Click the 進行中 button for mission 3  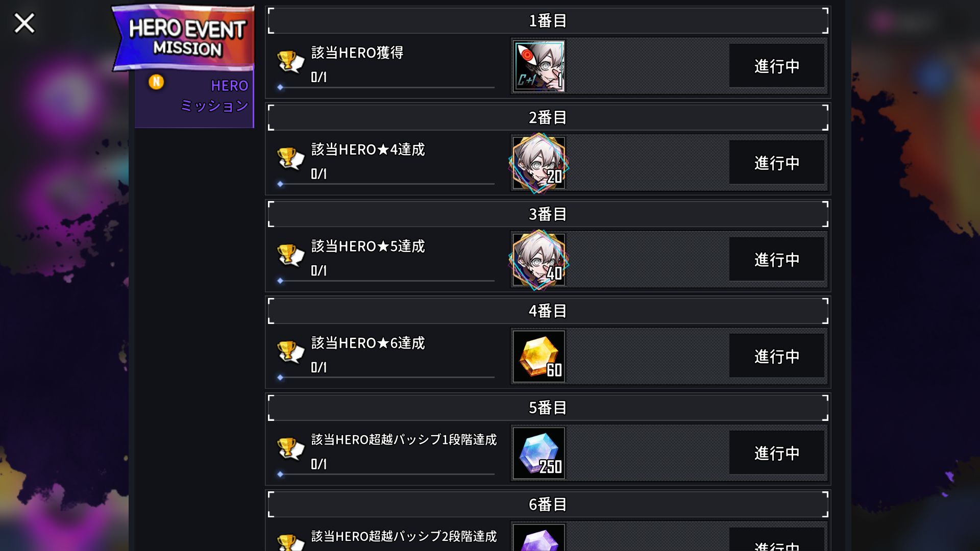776,259
